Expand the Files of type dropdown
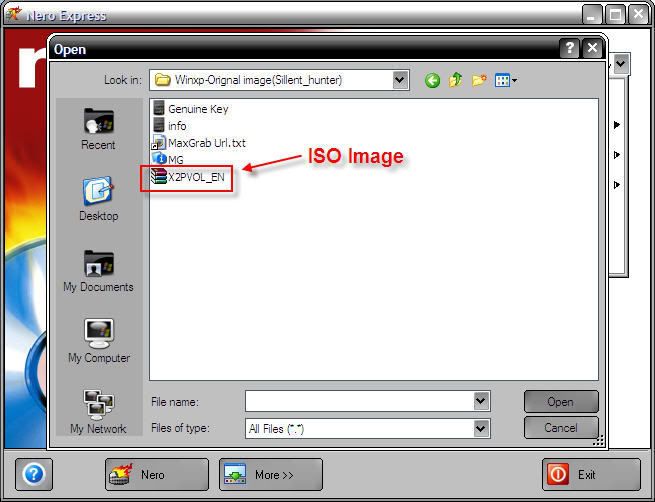This screenshot has height=502, width=655. (481, 428)
